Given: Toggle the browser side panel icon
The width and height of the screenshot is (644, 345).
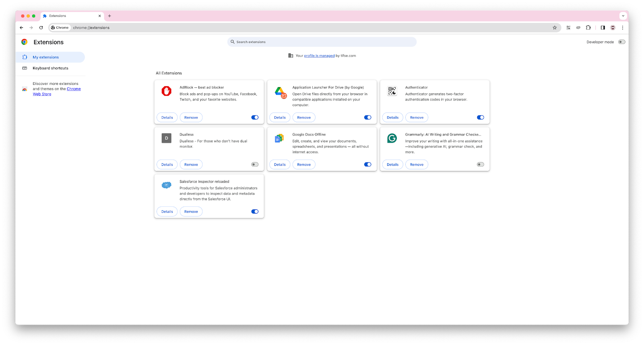Looking at the screenshot, I should click(603, 28).
